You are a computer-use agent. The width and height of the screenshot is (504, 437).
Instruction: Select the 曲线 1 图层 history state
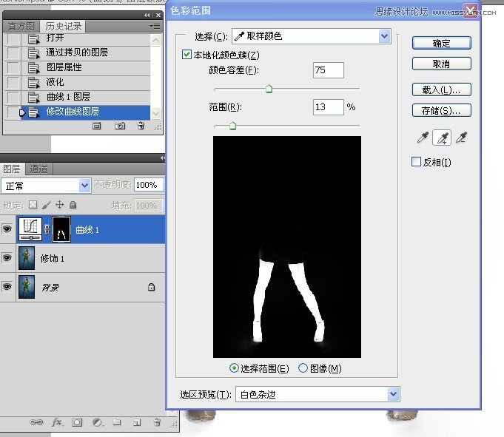coord(86,97)
